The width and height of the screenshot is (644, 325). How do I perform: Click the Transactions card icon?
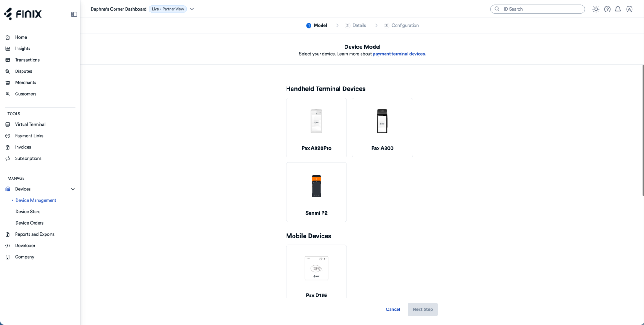pyautogui.click(x=7, y=60)
